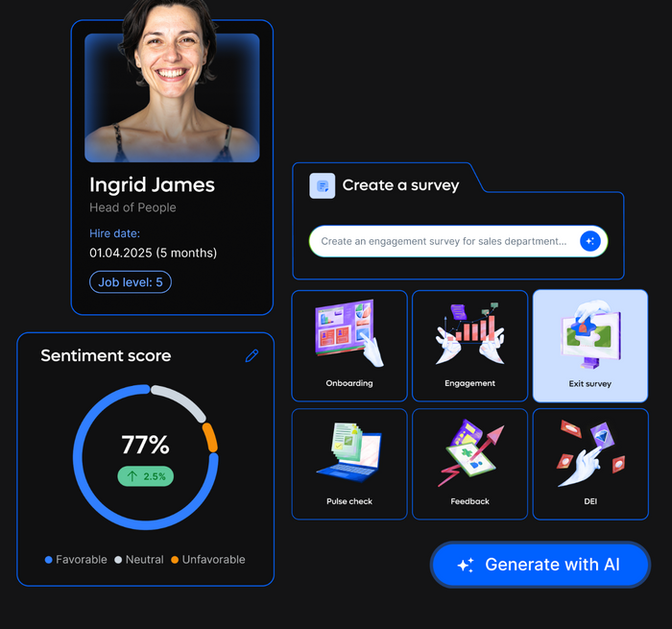Click the Unfavorable legend dot
672x629 pixels.
(175, 560)
